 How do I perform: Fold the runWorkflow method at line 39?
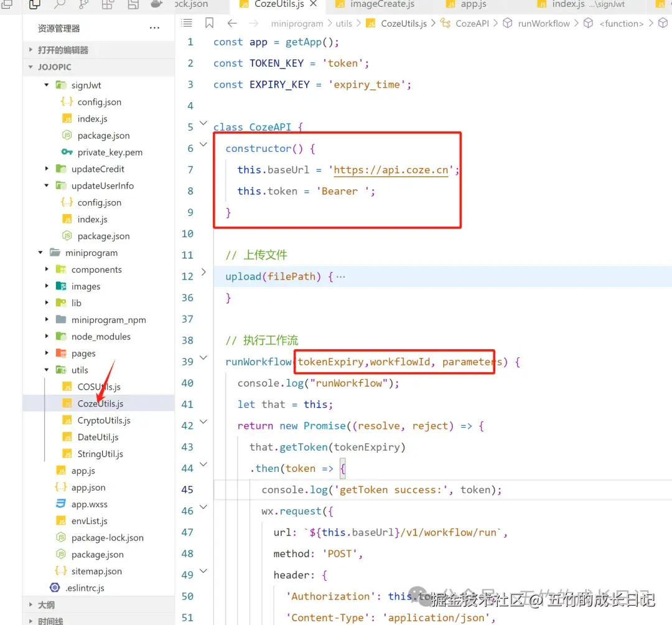pos(203,357)
